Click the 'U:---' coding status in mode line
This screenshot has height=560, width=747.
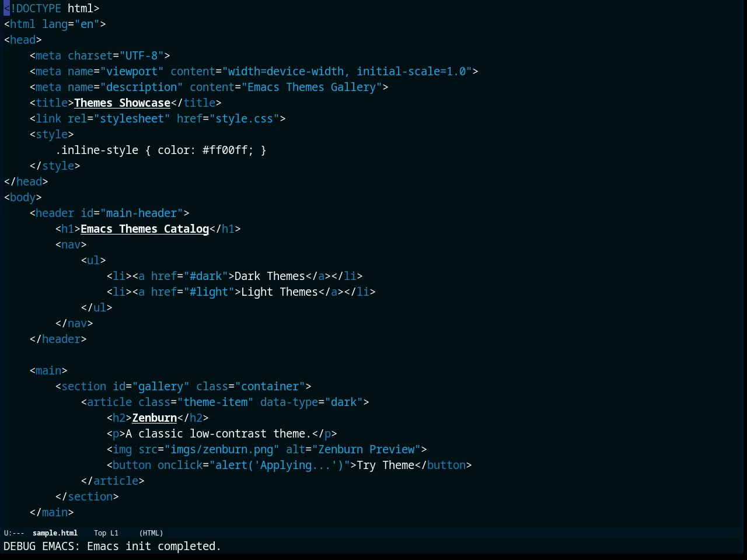[x=14, y=533]
